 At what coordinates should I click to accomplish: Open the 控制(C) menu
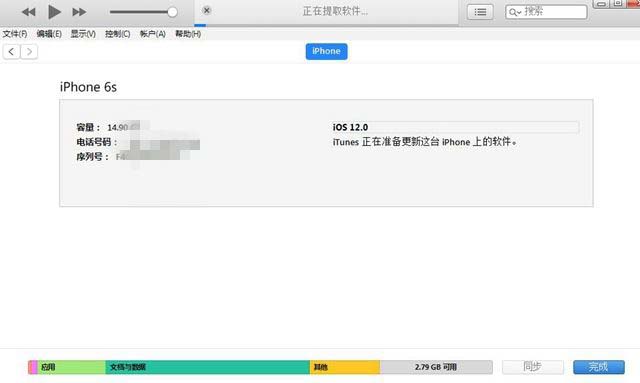(118, 34)
